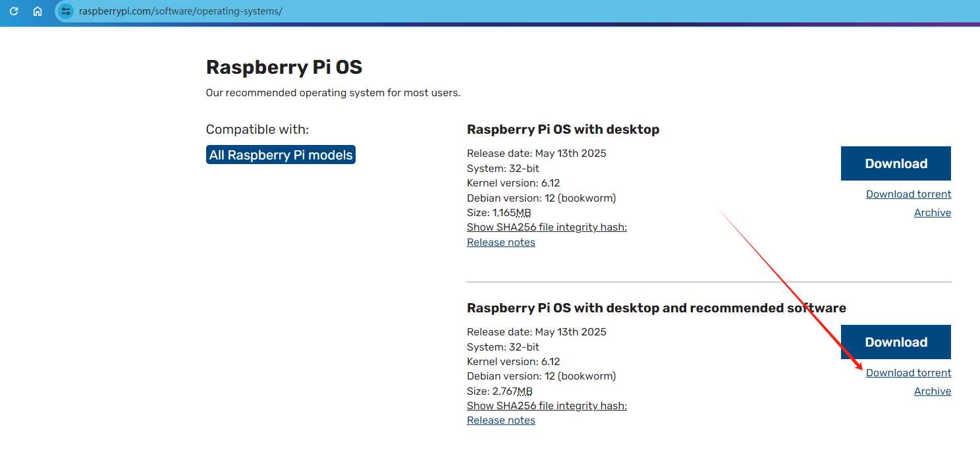The width and height of the screenshot is (980, 458).
Task: Show SHA256 hash for the 1,165MB image
Action: 547,227
